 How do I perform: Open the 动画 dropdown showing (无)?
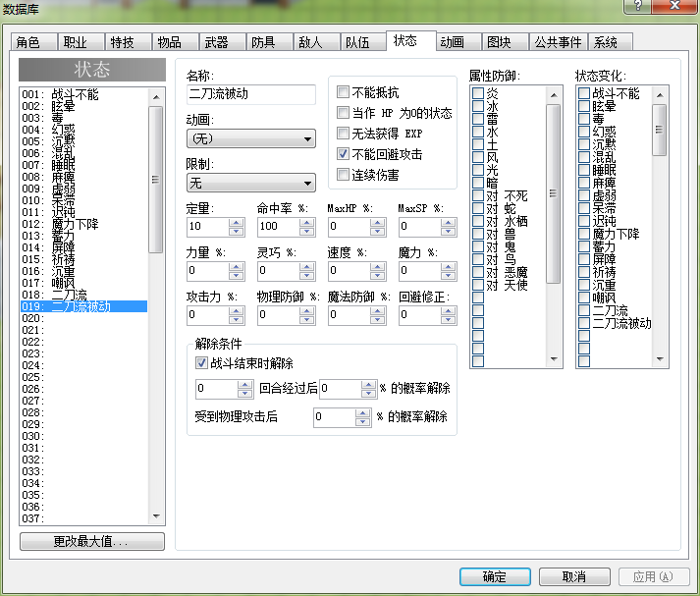click(251, 138)
